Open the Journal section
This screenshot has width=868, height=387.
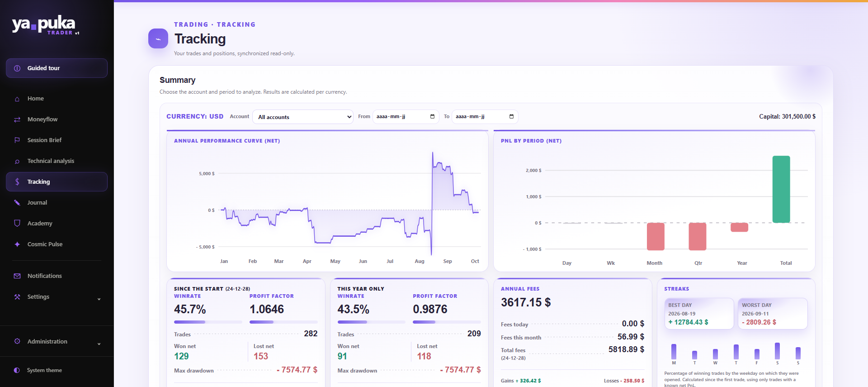(x=57, y=203)
